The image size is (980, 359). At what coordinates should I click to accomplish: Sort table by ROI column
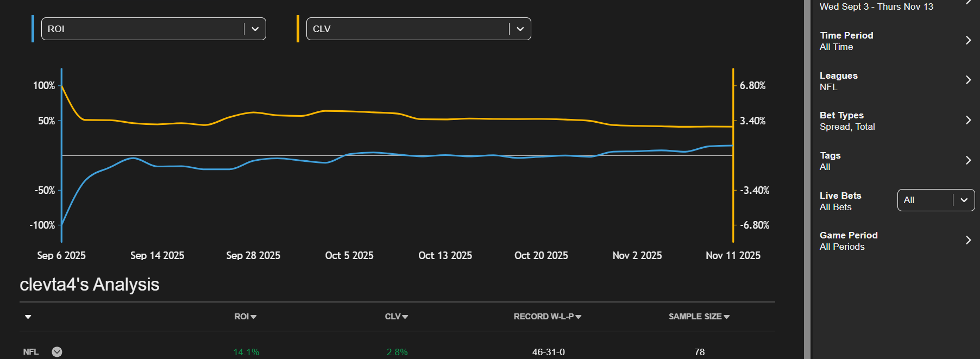click(x=245, y=317)
